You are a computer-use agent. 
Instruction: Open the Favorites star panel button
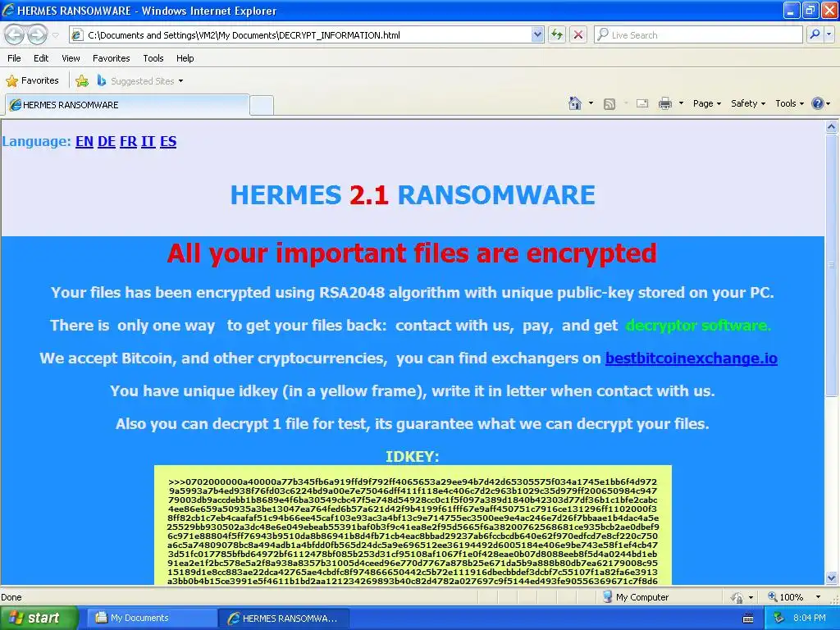click(32, 81)
